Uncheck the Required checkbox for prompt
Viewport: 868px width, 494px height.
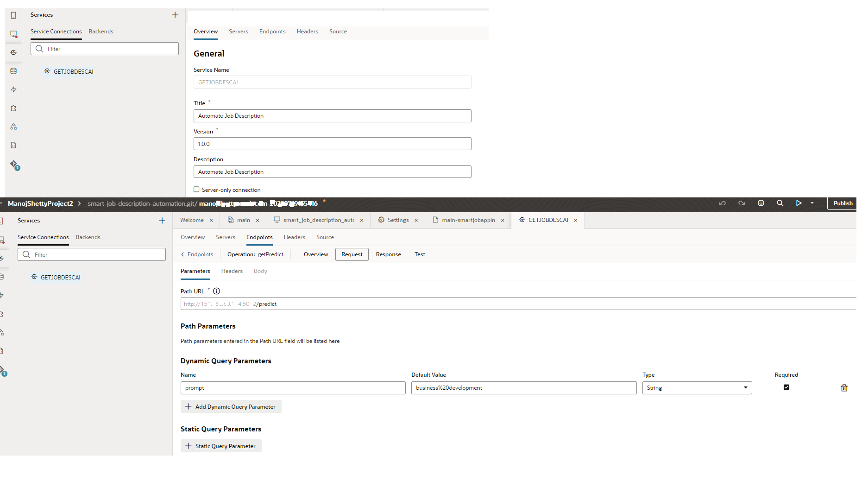point(786,387)
